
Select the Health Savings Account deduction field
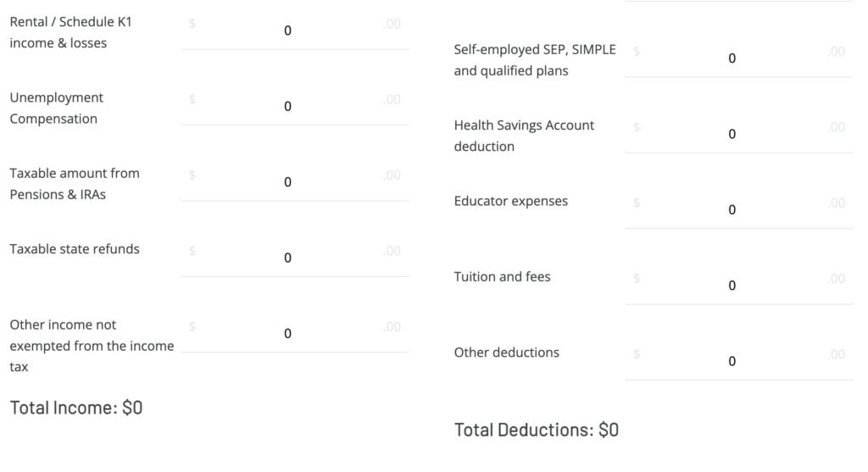(732, 134)
